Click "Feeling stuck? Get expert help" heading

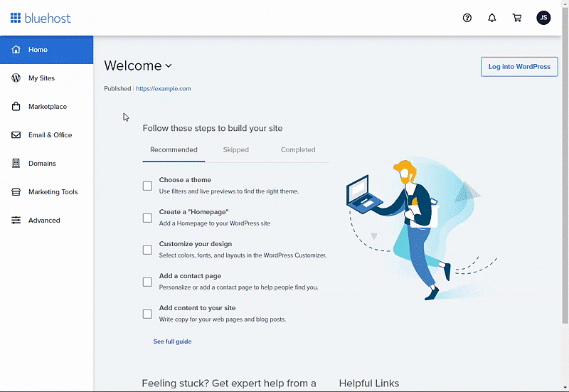tap(229, 383)
